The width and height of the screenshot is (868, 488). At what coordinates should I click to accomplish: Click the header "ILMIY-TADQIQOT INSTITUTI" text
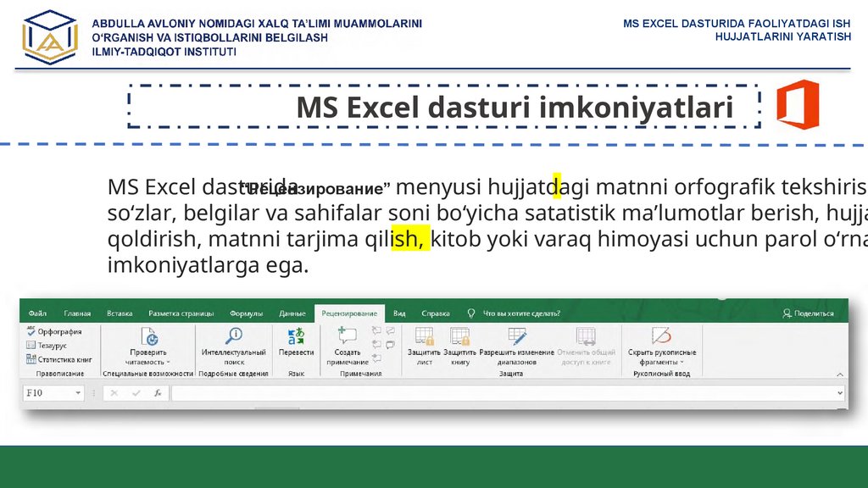click(164, 52)
